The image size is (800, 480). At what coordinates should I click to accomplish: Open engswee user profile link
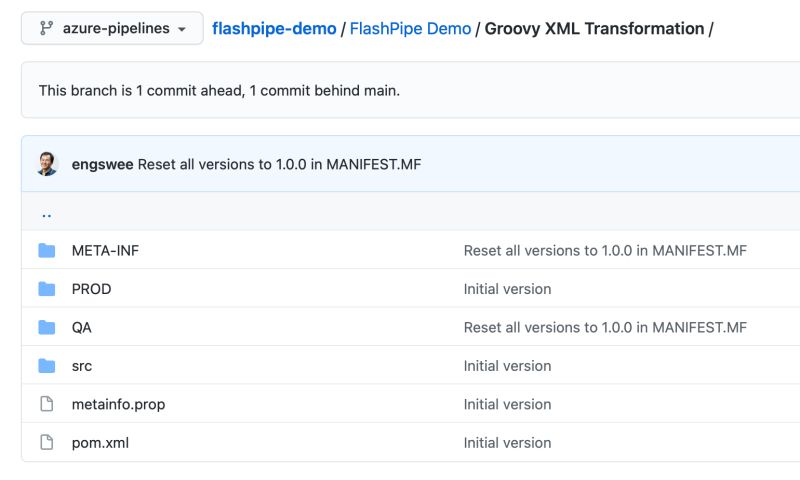click(103, 164)
